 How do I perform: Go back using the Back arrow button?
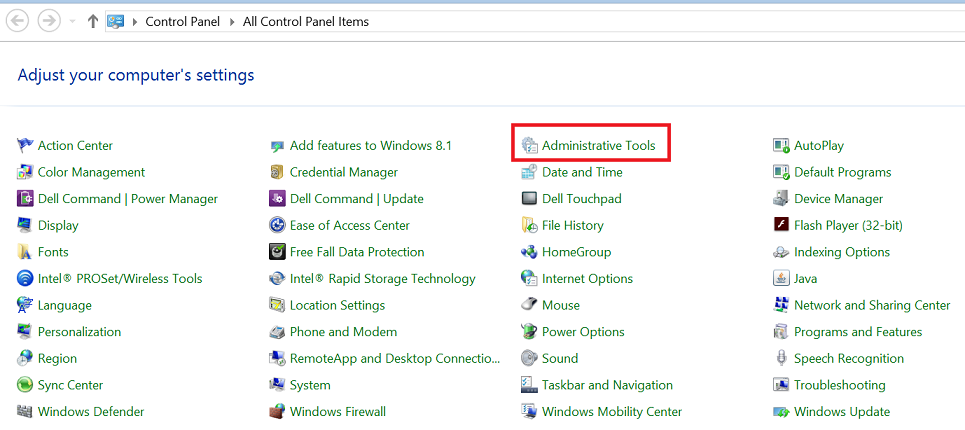point(18,21)
